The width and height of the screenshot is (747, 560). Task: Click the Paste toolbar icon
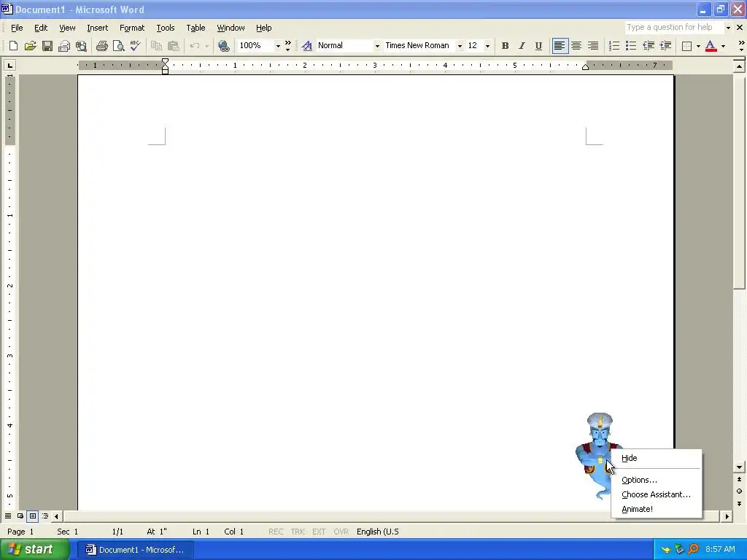174,46
